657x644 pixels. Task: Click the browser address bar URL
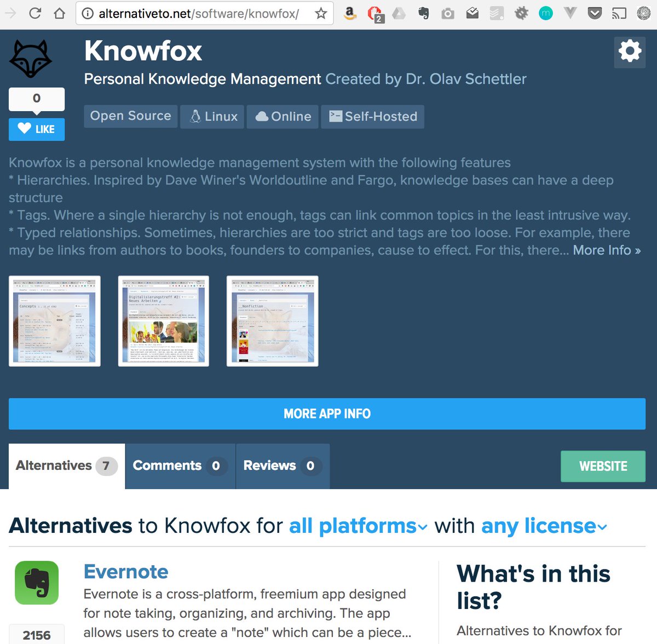click(199, 14)
